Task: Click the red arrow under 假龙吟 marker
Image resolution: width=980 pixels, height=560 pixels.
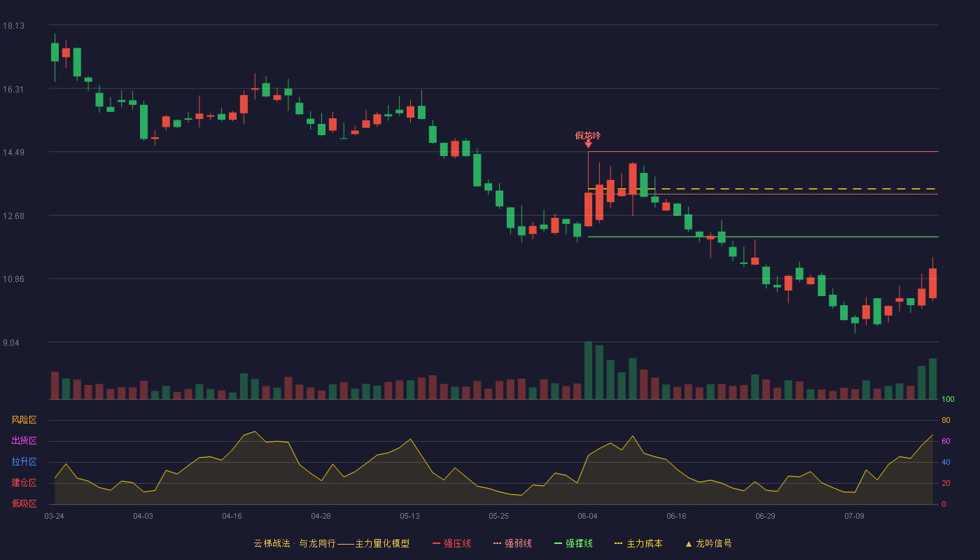Action: tap(588, 144)
